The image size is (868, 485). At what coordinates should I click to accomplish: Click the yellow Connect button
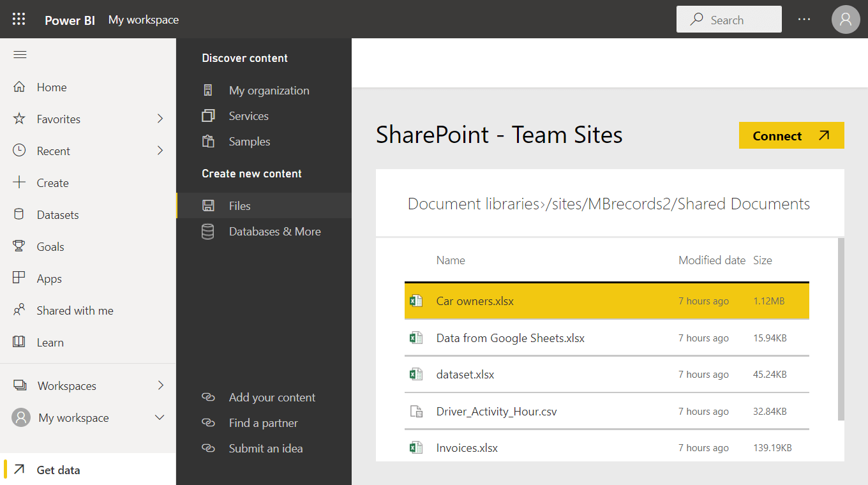(x=791, y=135)
